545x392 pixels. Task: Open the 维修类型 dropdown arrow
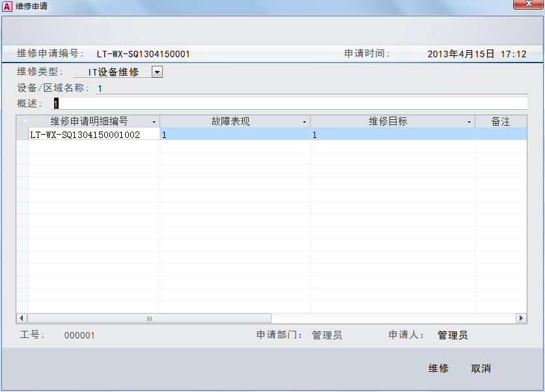click(157, 72)
